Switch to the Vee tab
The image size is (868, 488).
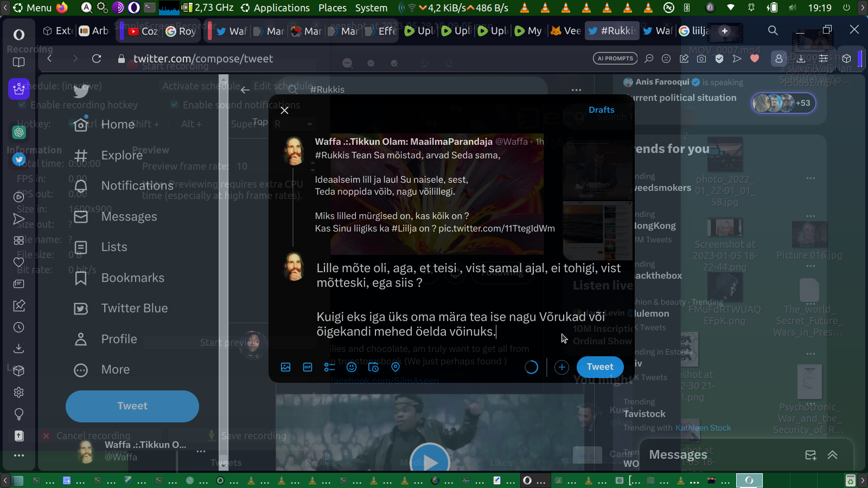click(565, 31)
